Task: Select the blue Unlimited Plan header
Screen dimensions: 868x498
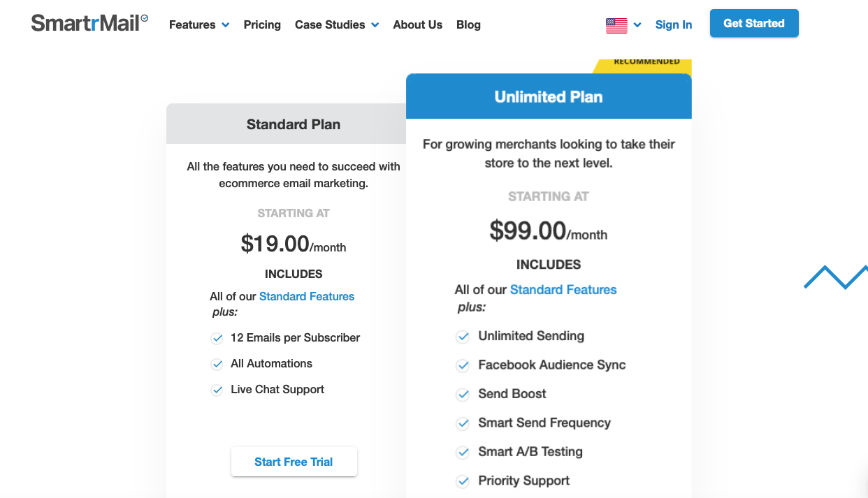Action: coord(549,97)
